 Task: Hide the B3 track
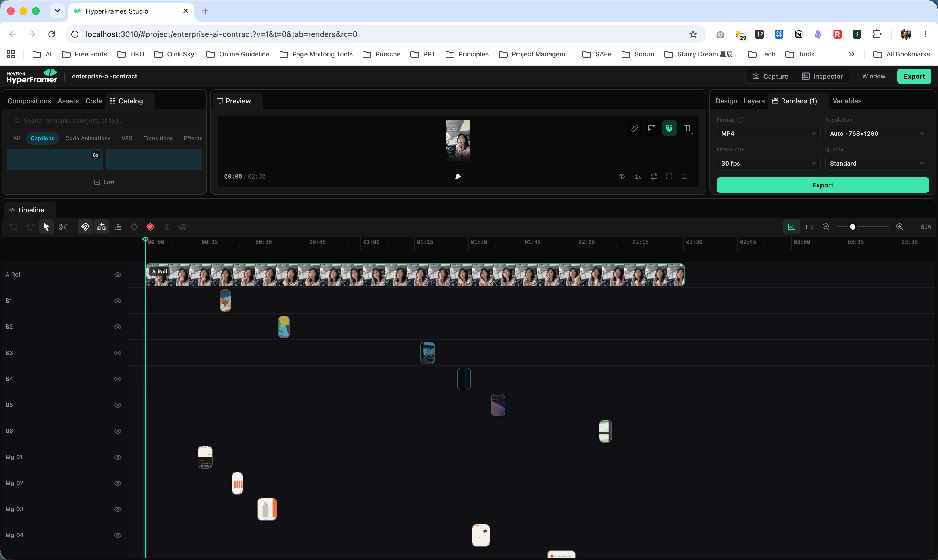(x=118, y=353)
